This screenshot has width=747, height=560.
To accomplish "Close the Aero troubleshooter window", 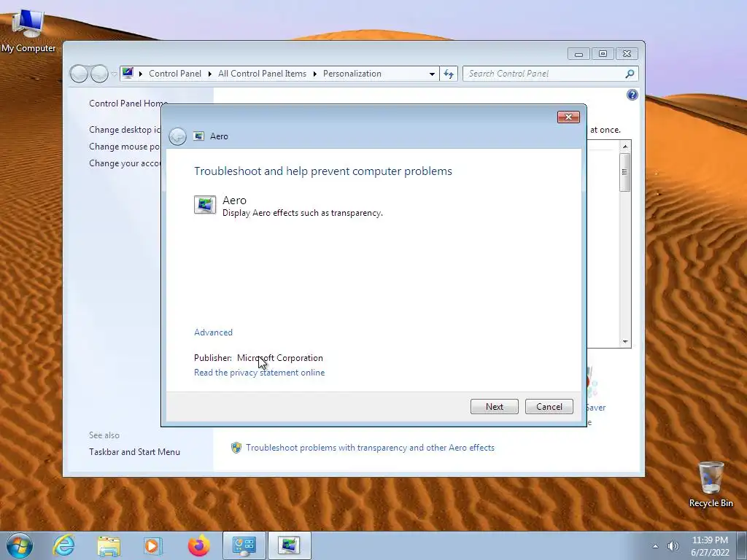I will tap(568, 117).
